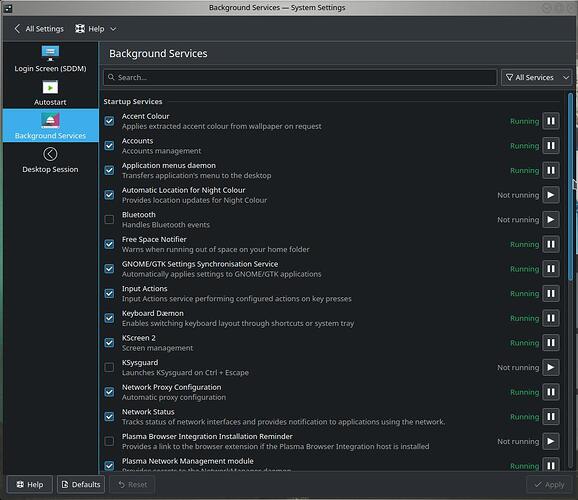Select the Free Space Notifier service name
The image size is (578, 500).
pos(154,239)
